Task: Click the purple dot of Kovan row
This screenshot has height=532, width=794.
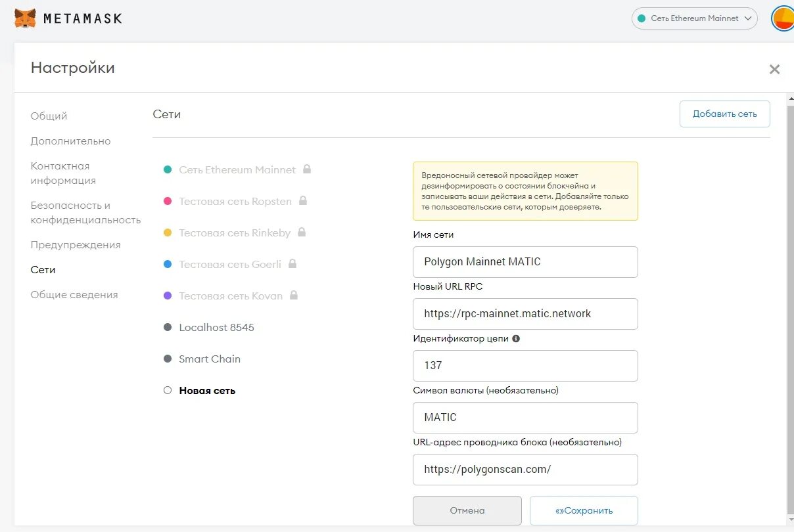Action: click(x=167, y=296)
